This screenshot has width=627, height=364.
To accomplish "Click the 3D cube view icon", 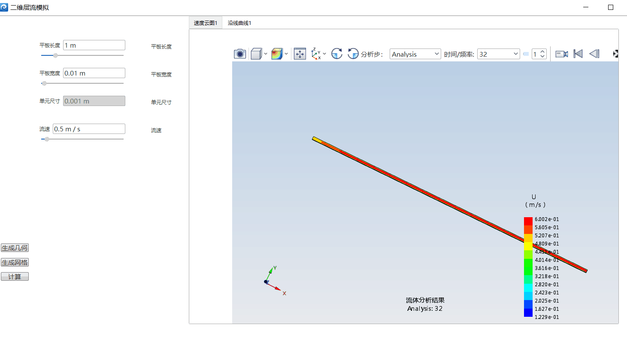I will click(256, 54).
